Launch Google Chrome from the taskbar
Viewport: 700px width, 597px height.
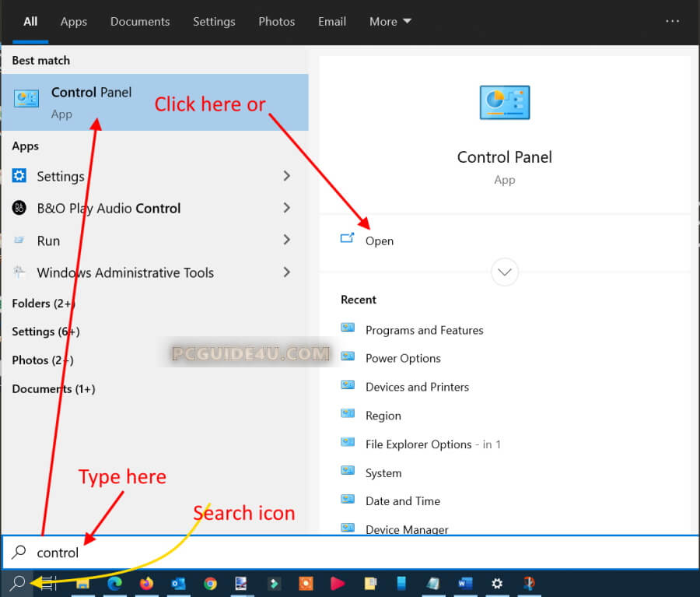(x=210, y=583)
